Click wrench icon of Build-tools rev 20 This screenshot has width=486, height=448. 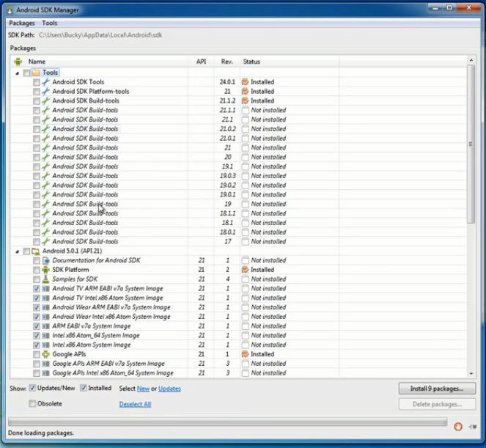pyautogui.click(x=46, y=157)
